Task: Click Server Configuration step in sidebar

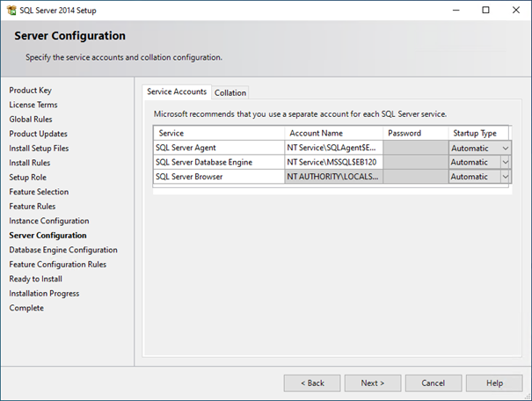Action: pos(47,236)
